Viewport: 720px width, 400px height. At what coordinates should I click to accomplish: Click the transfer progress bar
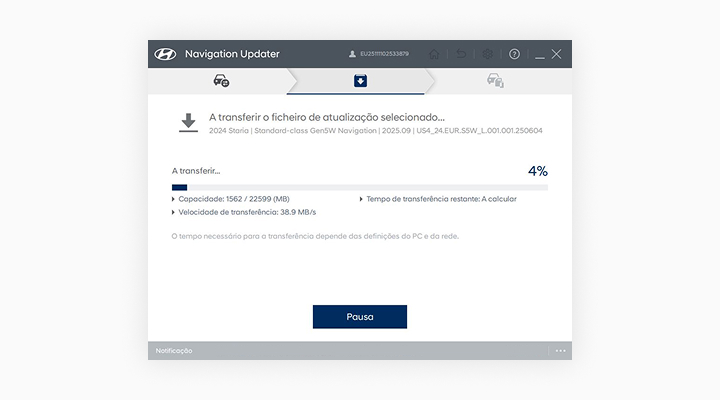pyautogui.click(x=360, y=187)
